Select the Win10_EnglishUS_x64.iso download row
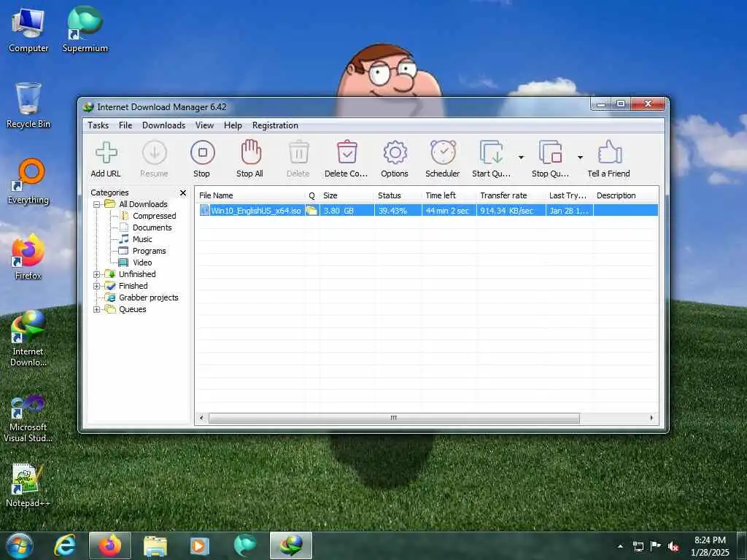Viewport: 747px width, 560px height. (427, 211)
